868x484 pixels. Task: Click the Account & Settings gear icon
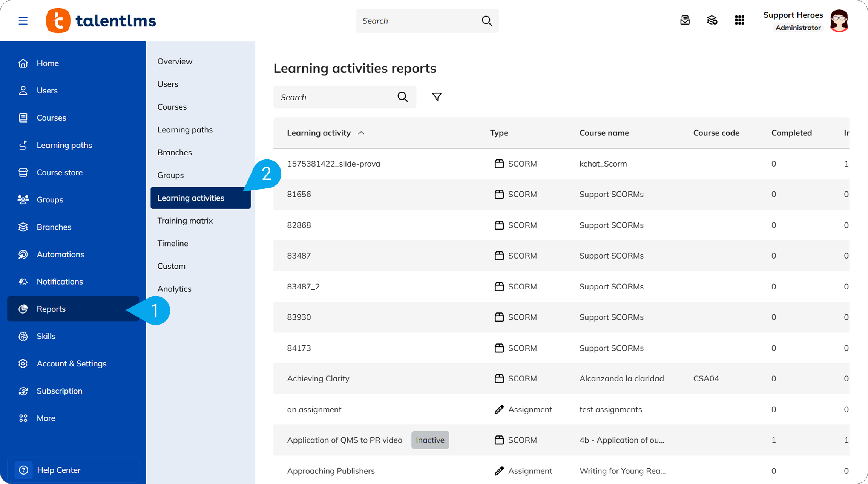pyautogui.click(x=23, y=364)
